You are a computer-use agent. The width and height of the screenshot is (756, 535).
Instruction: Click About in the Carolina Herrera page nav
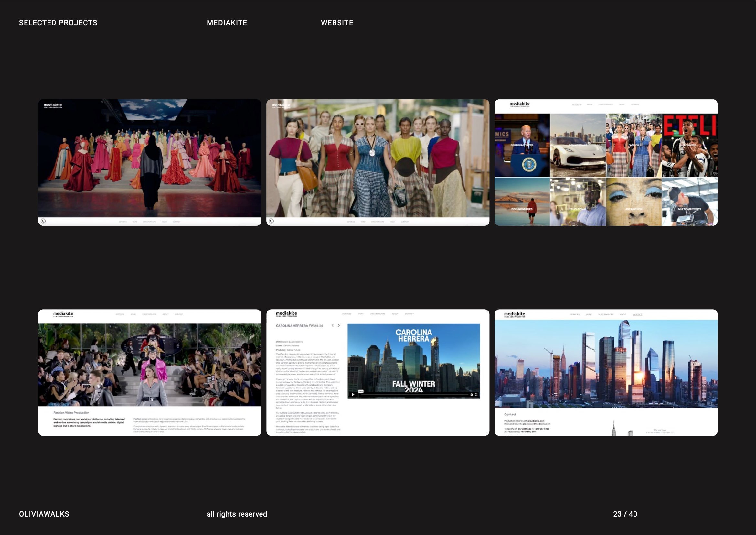pyautogui.click(x=395, y=314)
